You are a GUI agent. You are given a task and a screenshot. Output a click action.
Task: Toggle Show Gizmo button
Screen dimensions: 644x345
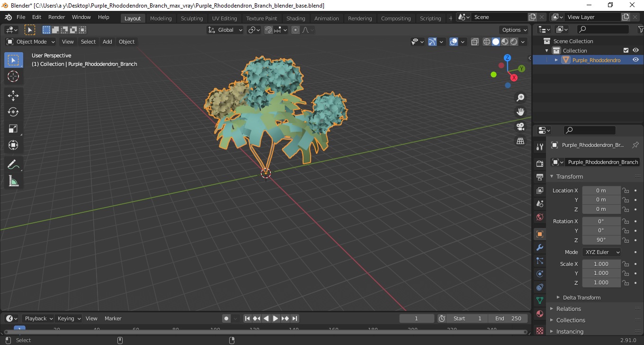(x=432, y=42)
